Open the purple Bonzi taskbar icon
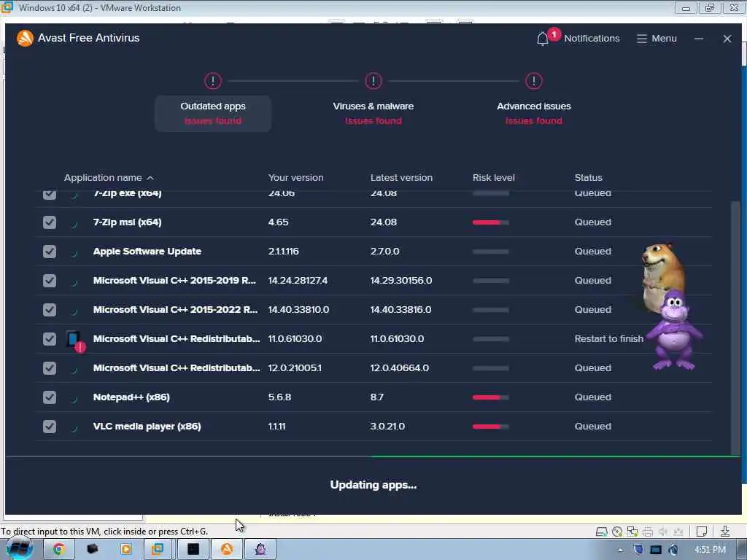 point(260,549)
